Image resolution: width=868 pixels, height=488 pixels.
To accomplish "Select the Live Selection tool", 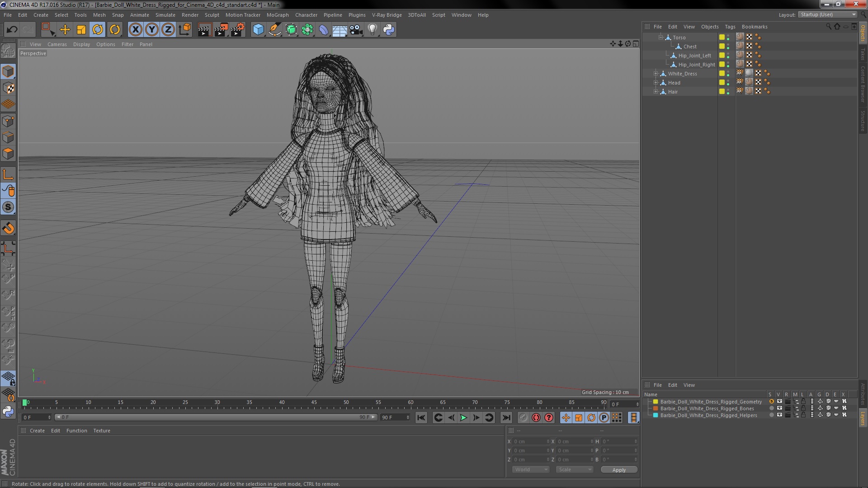I will pos(48,30).
